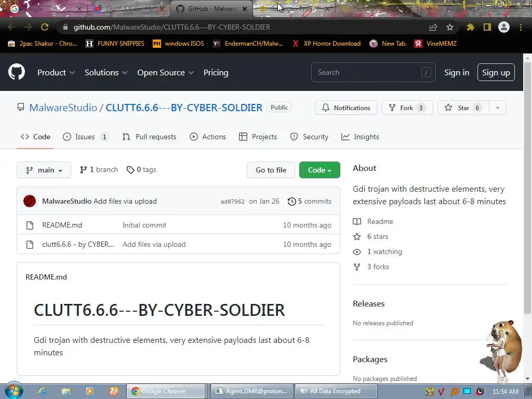Open the extensions puzzle icon
The height and width of the screenshot is (399, 532).
click(x=471, y=27)
